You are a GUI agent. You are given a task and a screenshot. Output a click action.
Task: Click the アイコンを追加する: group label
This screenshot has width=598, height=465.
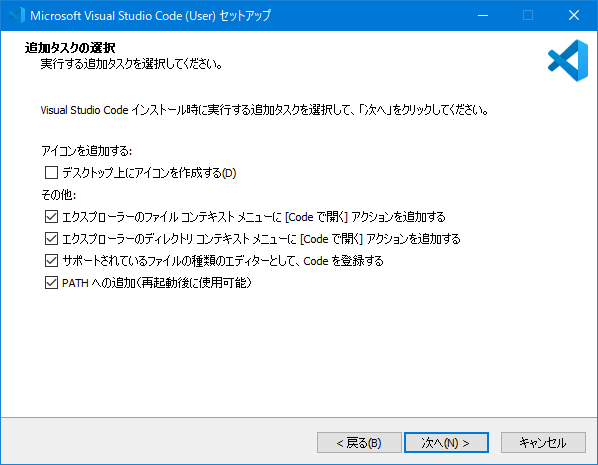click(x=87, y=151)
